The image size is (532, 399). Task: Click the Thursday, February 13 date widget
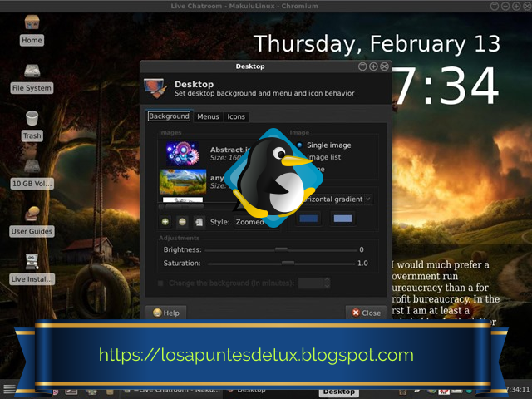(377, 44)
